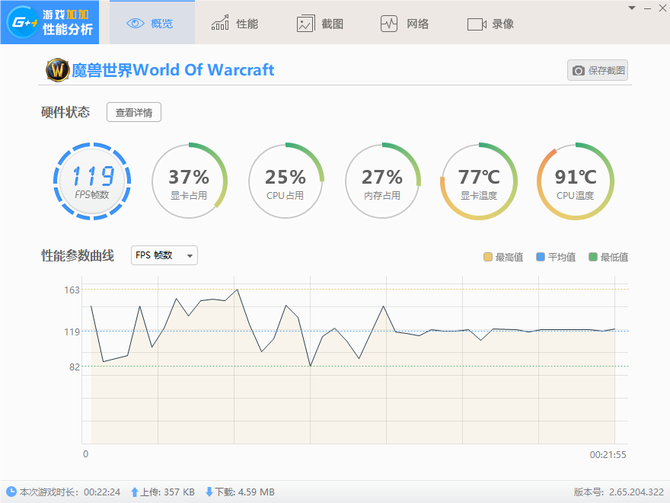Viewport: 670px width, 503px height.
Task: Click the eye icon on overview tab
Action: pyautogui.click(x=135, y=24)
